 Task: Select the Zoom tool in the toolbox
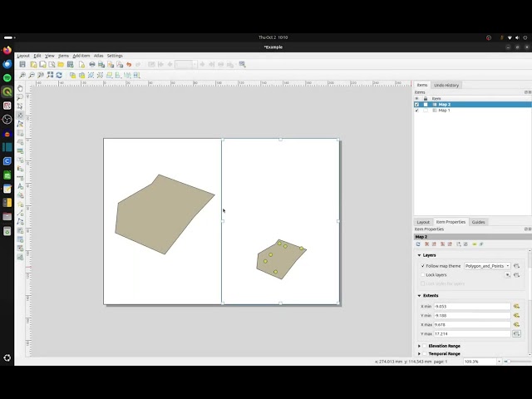pyautogui.click(x=20, y=97)
